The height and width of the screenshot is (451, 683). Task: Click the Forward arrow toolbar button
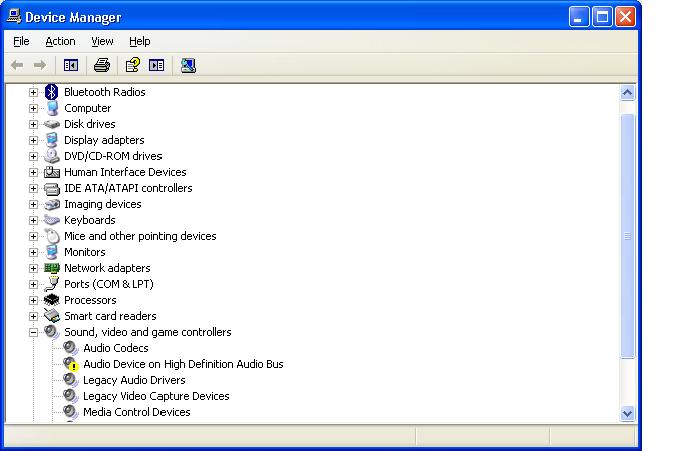[x=40, y=65]
